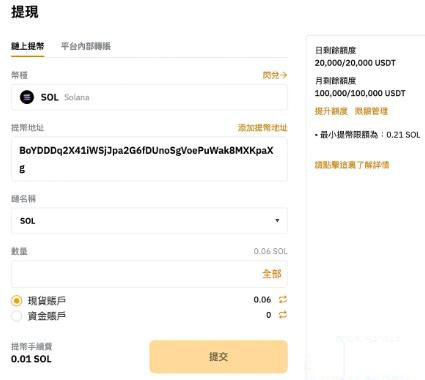Viewport: 425px width, 380px height.
Task: Click the transfer icon next to 資金賬戶 balance 0
Action: coord(283,315)
